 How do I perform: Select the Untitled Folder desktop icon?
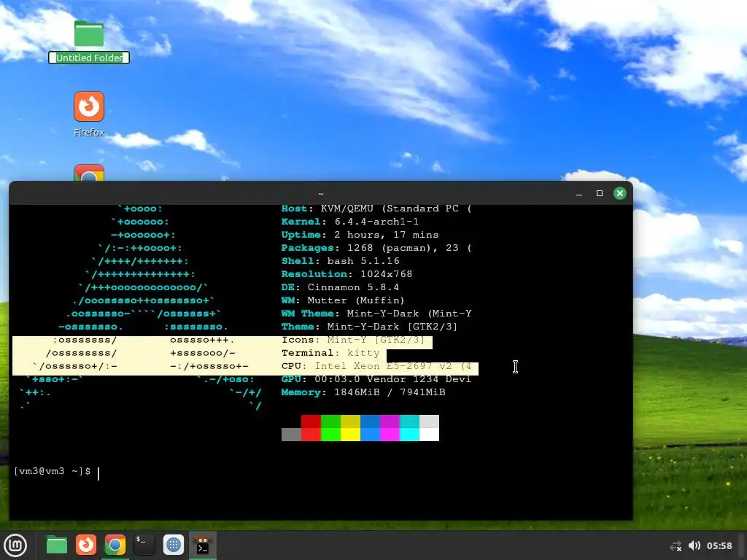pos(89,34)
